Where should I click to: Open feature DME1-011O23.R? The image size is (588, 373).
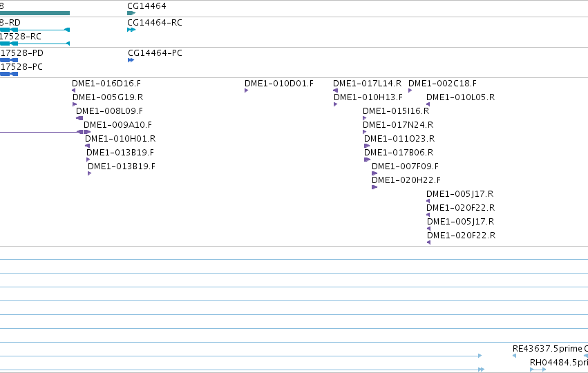tap(399, 139)
